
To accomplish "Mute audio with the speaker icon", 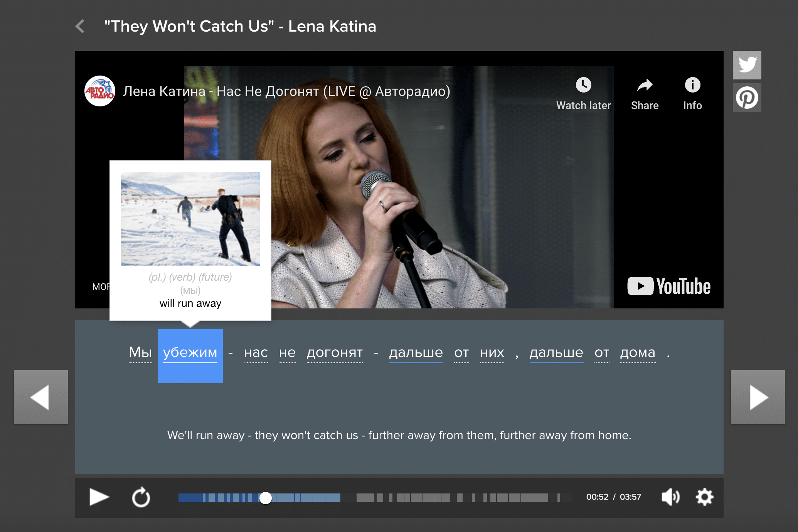I will click(x=670, y=497).
